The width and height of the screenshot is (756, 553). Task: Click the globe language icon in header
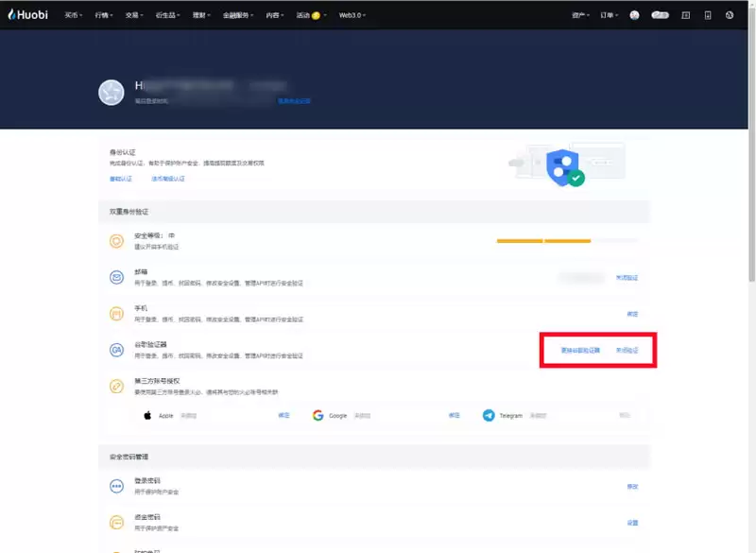click(730, 15)
